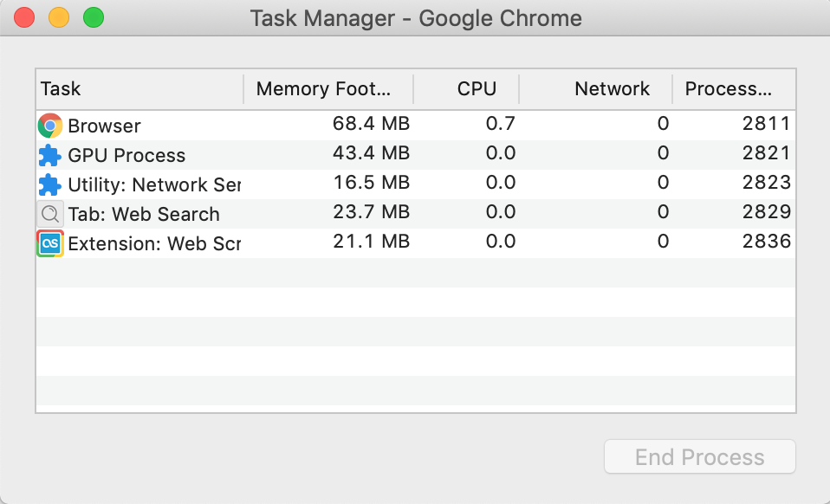Sort by the Memory Footprint column header
The image size is (830, 504).
tap(328, 89)
